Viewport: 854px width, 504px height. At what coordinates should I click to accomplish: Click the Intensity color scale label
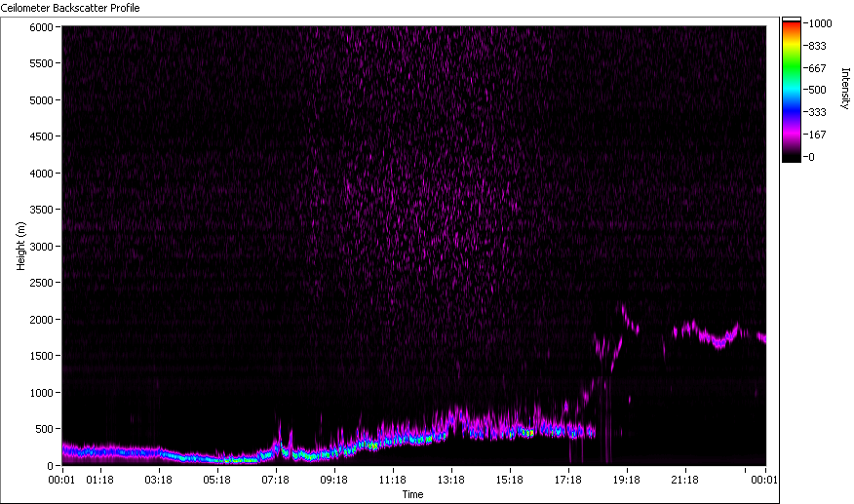(845, 89)
